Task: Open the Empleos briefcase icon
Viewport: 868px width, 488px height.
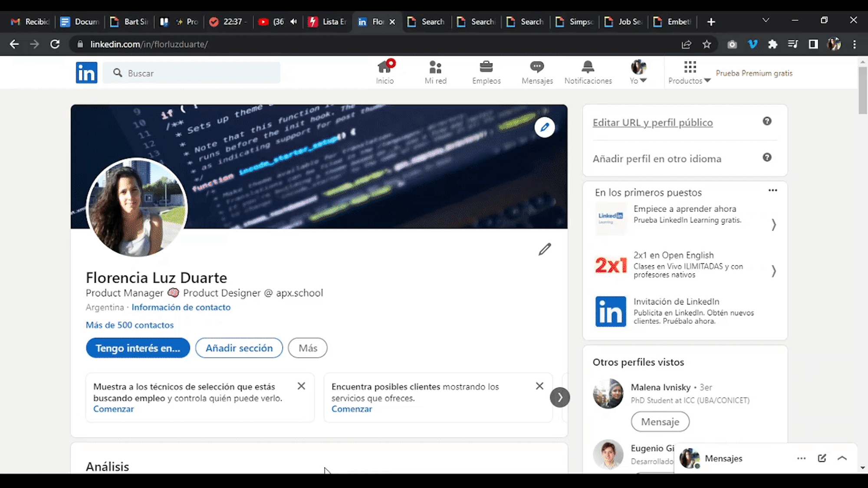Action: 486,67
